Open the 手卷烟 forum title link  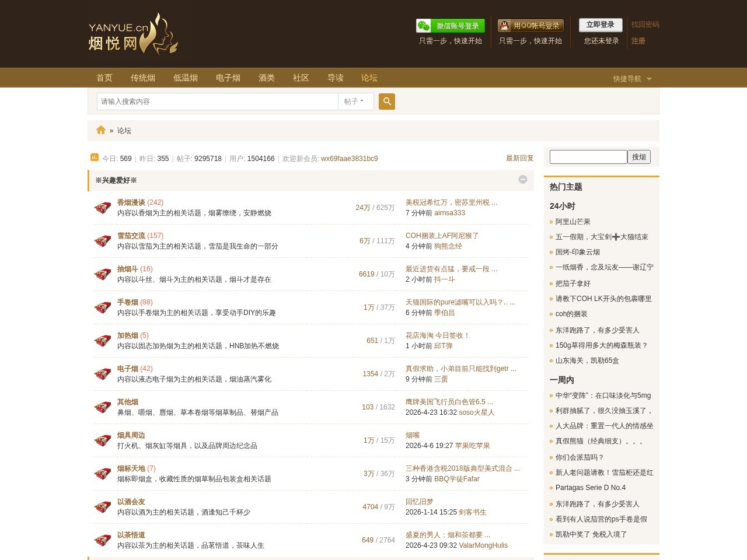128,302
